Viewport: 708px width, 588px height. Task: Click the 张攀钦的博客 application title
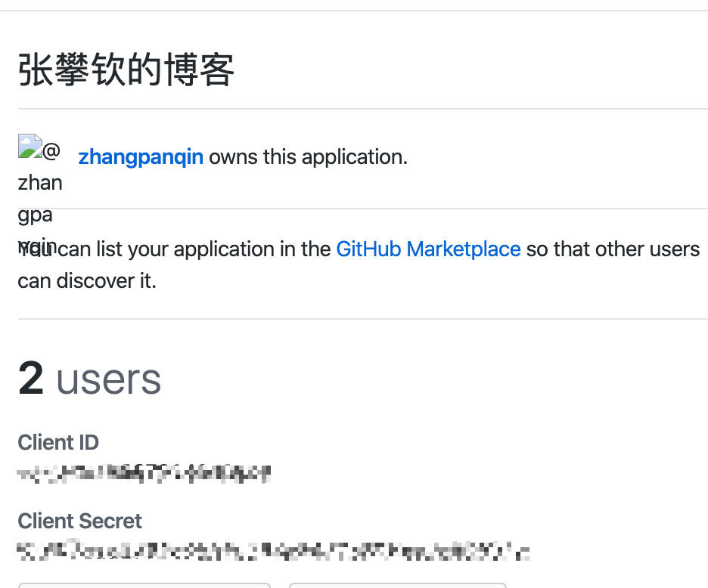[x=126, y=70]
